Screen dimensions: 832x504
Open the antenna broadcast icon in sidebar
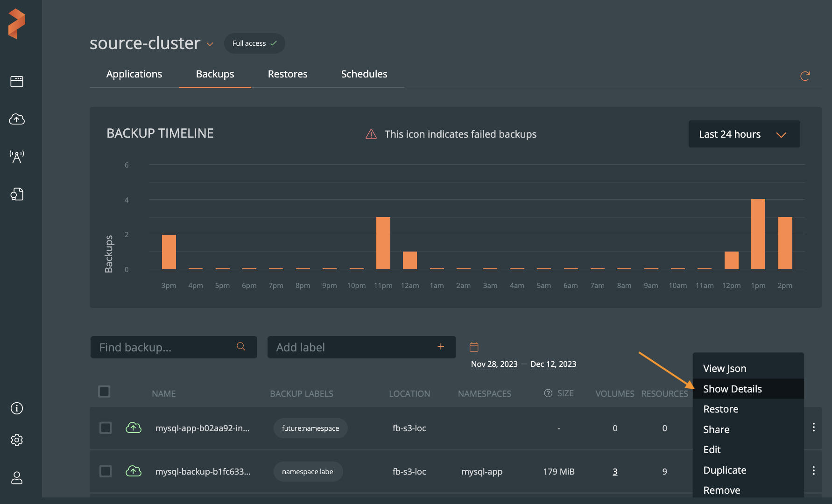click(x=17, y=157)
